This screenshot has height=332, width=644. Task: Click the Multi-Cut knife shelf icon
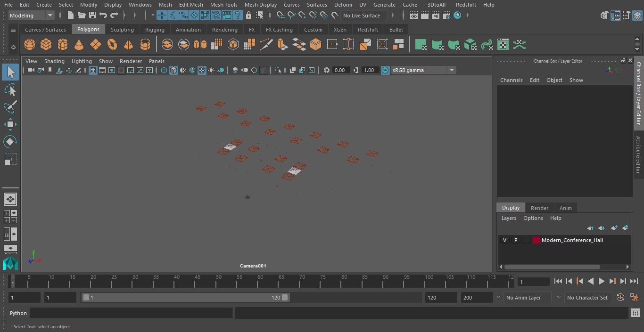point(266,45)
